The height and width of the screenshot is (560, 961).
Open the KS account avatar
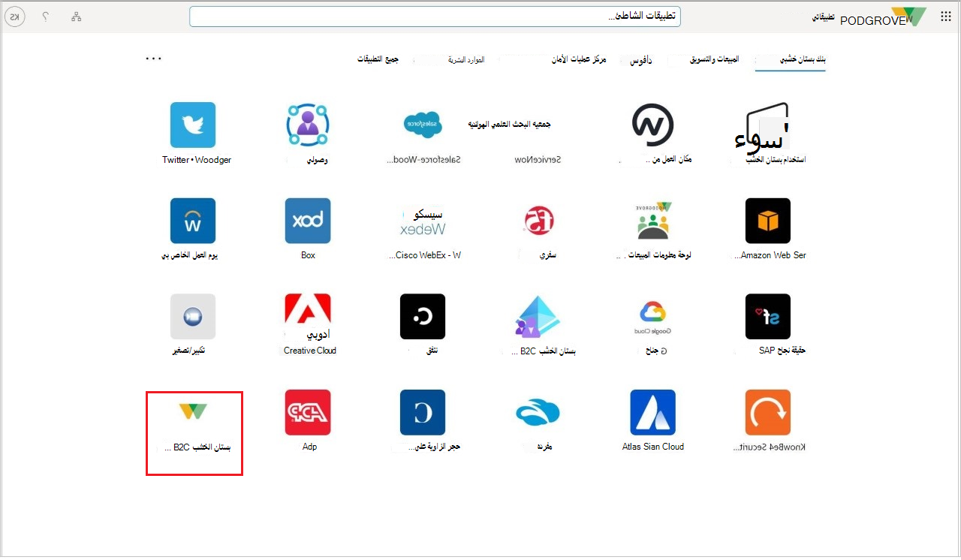pos(16,17)
